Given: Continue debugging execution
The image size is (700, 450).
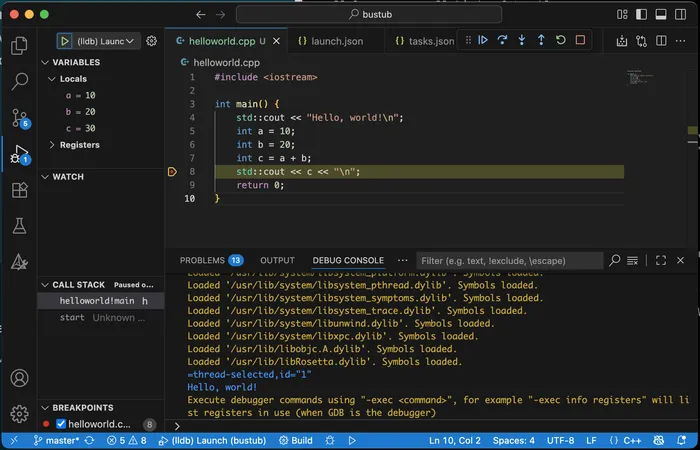Looking at the screenshot, I should click(483, 40).
